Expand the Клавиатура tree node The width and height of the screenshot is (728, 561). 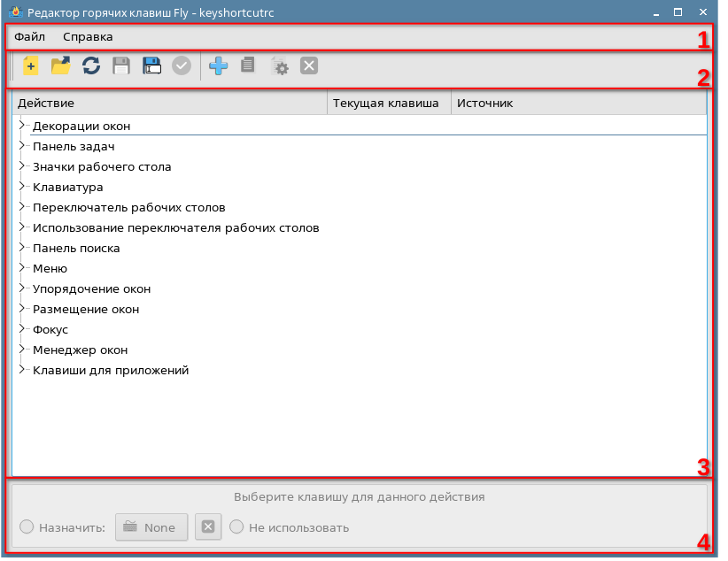[21, 187]
